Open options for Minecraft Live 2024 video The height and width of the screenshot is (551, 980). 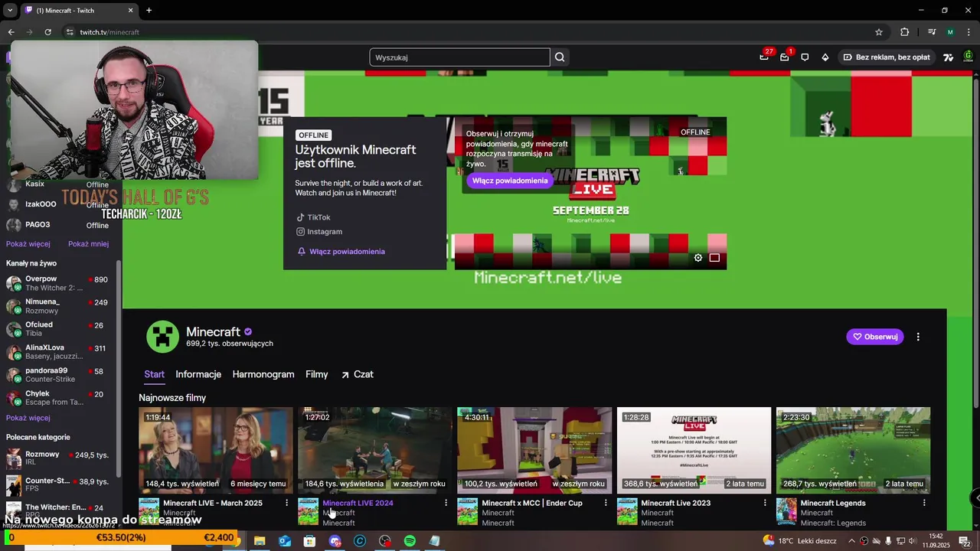pos(446,503)
